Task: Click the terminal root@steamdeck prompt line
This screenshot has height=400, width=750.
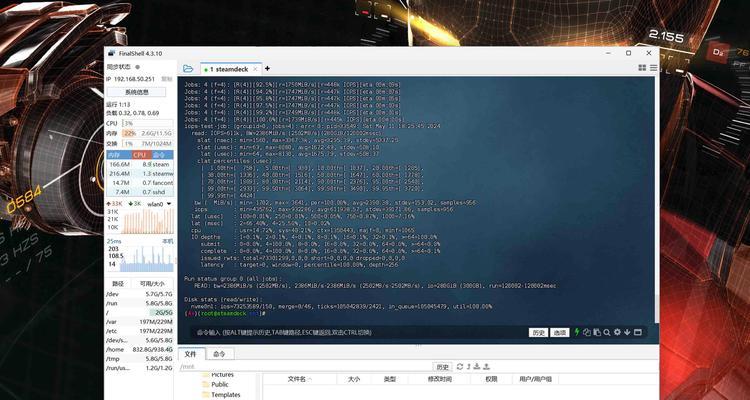Action: [225, 313]
